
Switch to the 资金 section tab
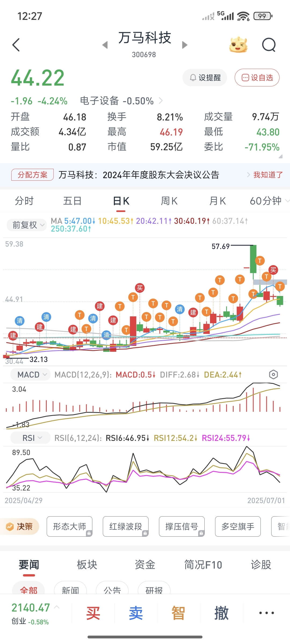coord(145,565)
